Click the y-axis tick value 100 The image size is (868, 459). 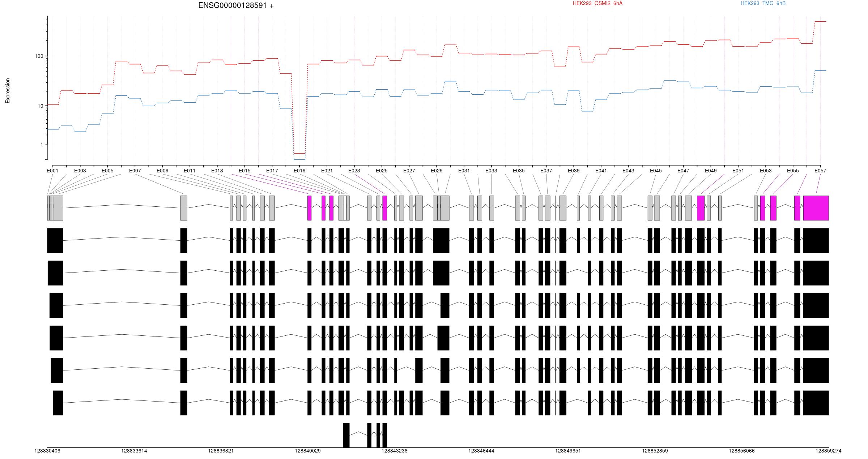click(x=39, y=56)
